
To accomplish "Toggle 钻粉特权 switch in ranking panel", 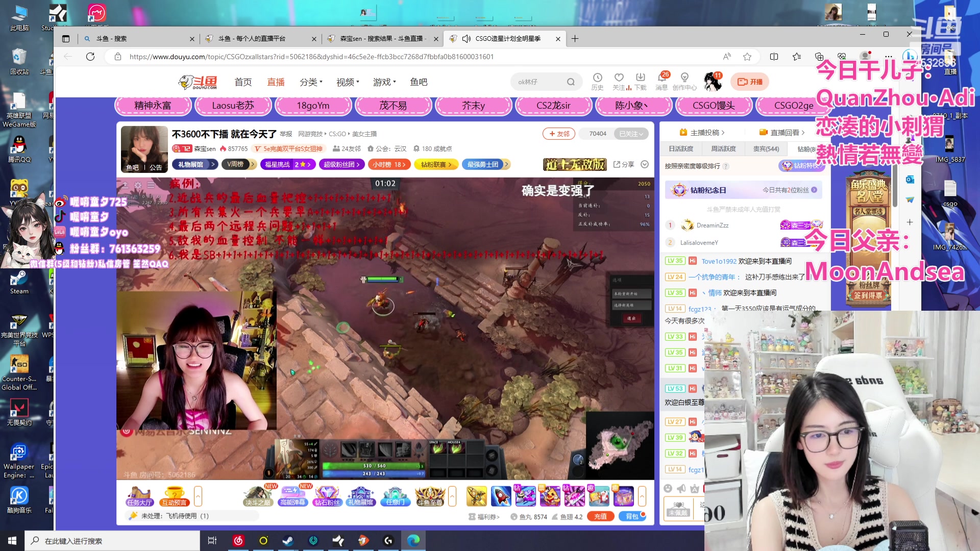I will (801, 165).
